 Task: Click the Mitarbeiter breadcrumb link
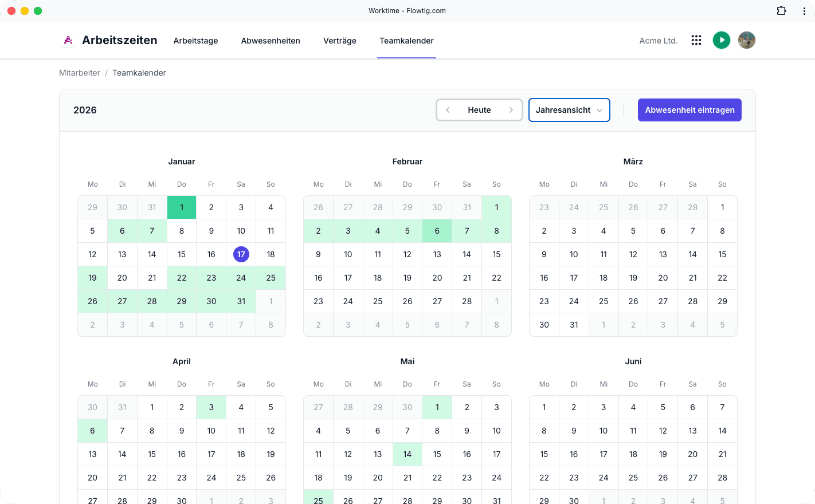[x=80, y=73]
